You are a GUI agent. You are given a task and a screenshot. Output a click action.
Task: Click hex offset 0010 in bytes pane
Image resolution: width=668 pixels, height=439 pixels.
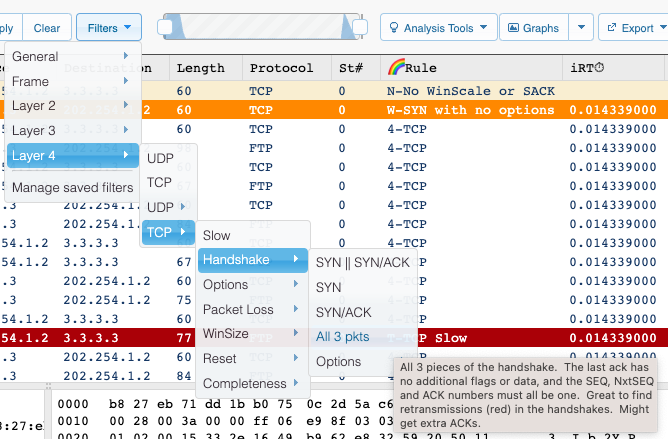pyautogui.click(x=73, y=421)
